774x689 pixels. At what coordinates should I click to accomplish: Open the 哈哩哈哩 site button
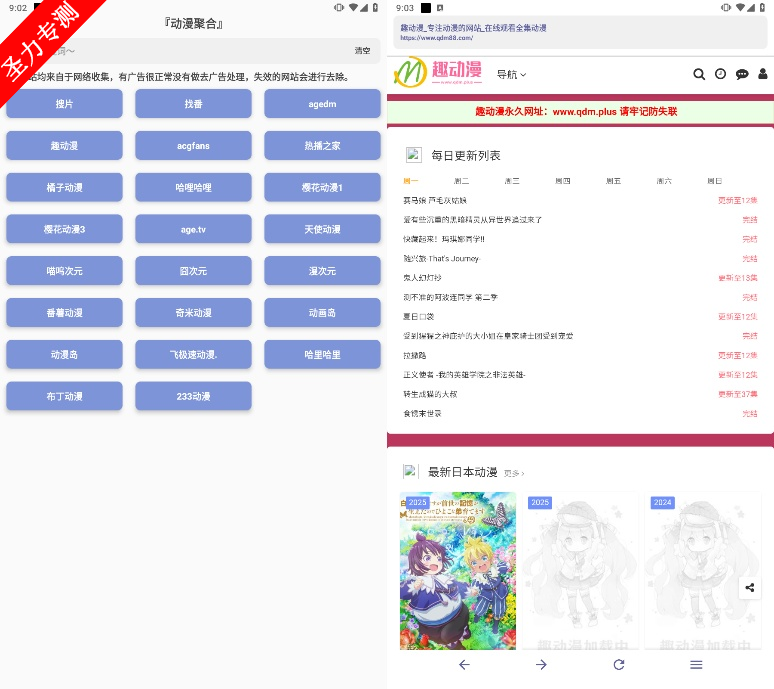194,188
